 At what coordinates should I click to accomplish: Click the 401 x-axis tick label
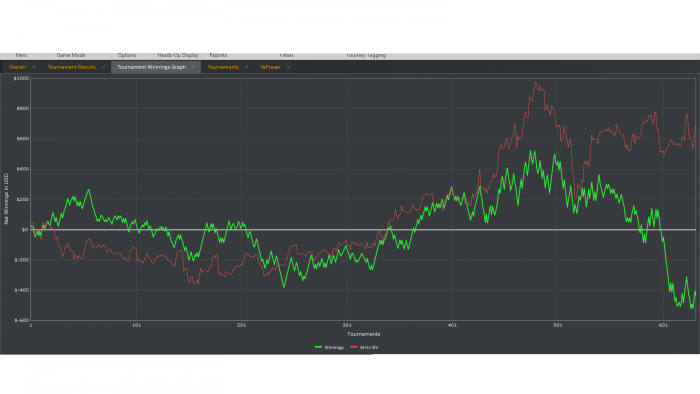click(452, 325)
